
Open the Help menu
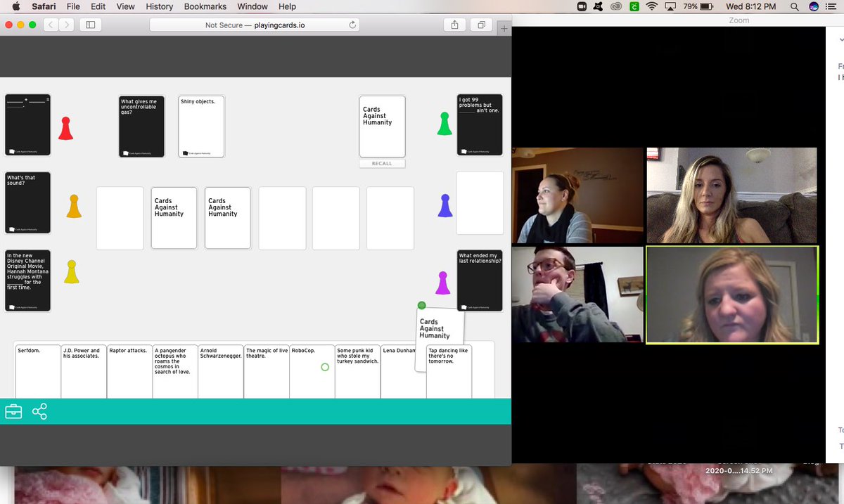(x=287, y=6)
